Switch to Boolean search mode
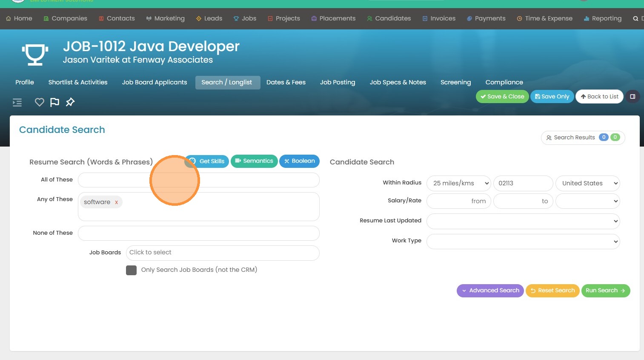 (299, 161)
